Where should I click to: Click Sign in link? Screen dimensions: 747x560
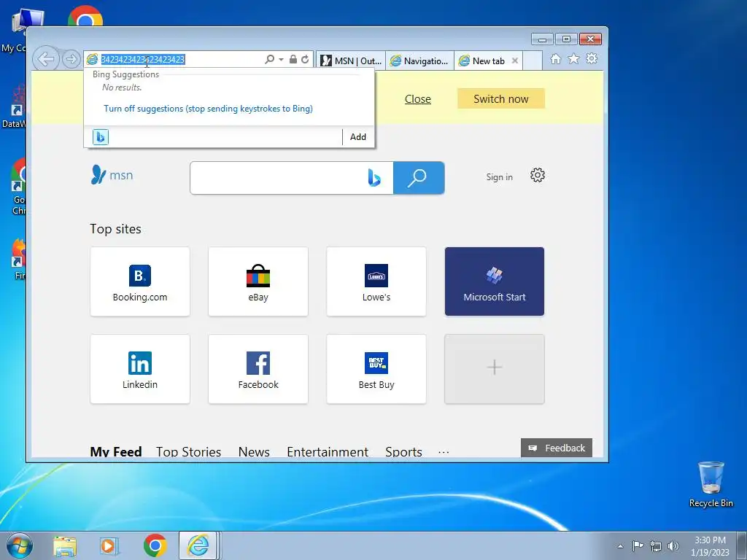[x=499, y=177]
